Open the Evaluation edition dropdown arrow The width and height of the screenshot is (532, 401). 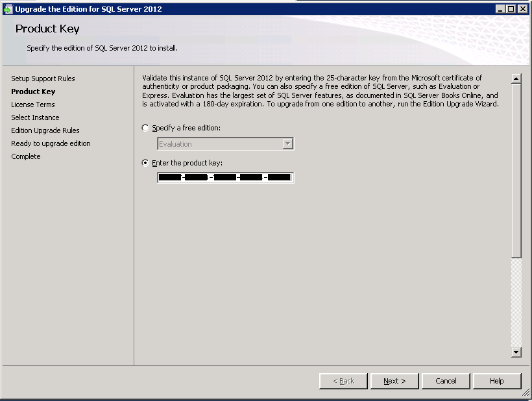(287, 143)
